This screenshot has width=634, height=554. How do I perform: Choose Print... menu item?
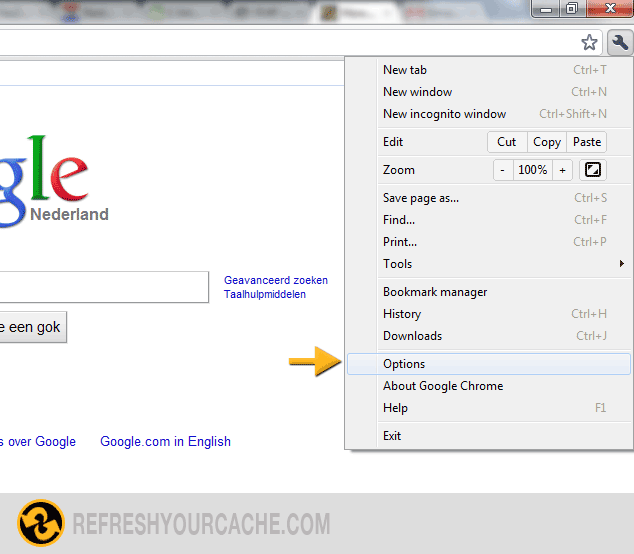click(x=488, y=242)
